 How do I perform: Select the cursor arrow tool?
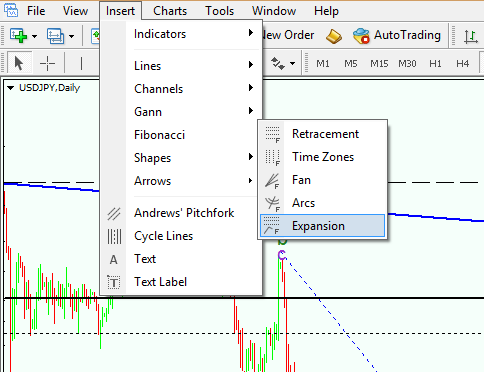point(19,63)
